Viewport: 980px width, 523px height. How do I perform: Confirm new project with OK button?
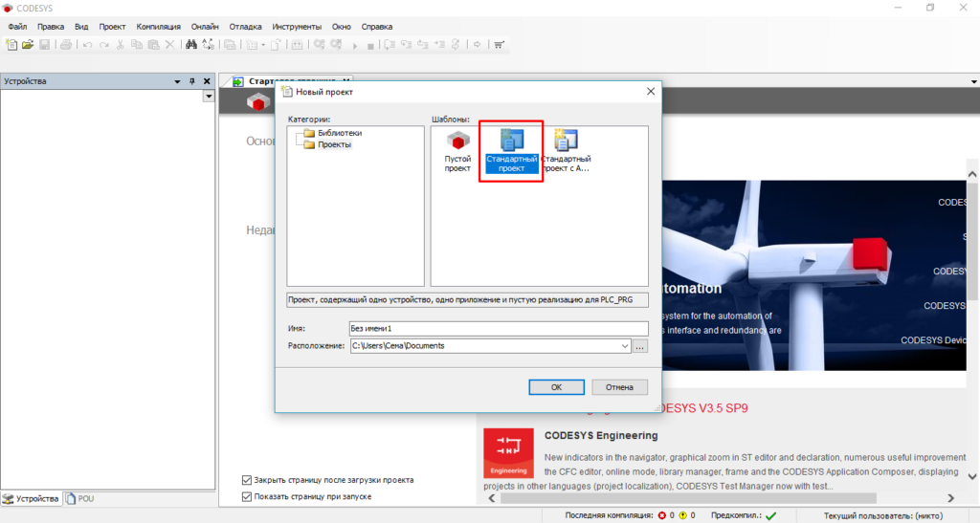point(556,387)
